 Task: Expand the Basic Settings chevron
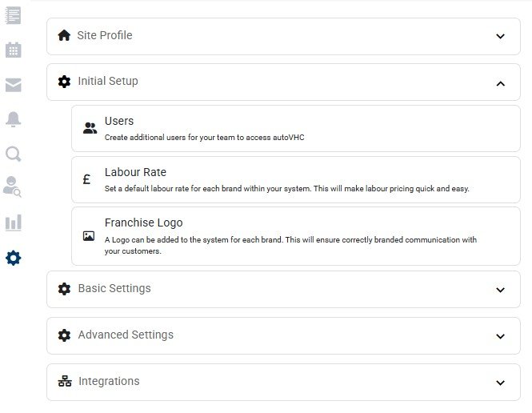tap(500, 290)
